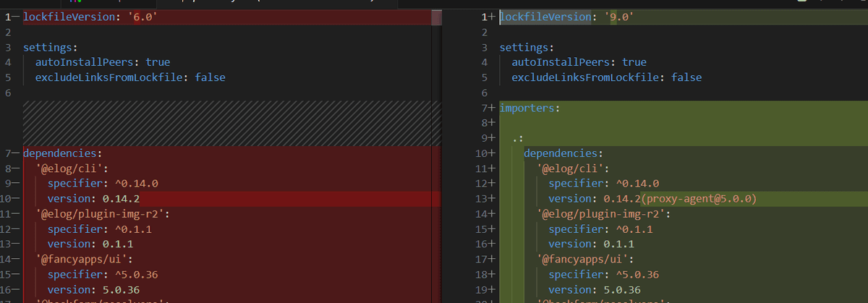Click 'settings:' key in the right pane

click(526, 47)
